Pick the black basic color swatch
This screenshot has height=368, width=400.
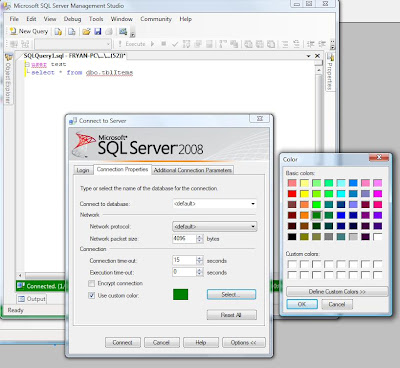[292, 237]
